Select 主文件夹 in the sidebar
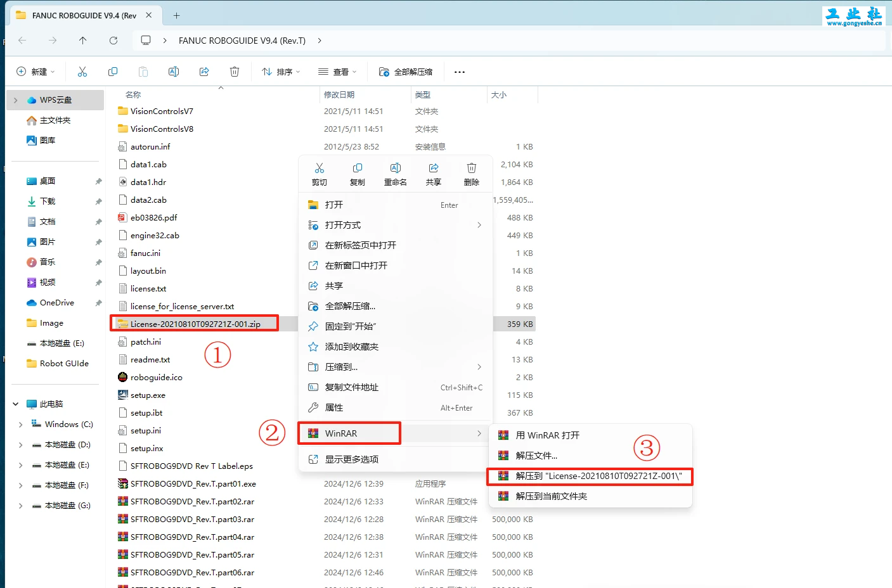Image resolution: width=892 pixels, height=588 pixels. [x=55, y=120]
